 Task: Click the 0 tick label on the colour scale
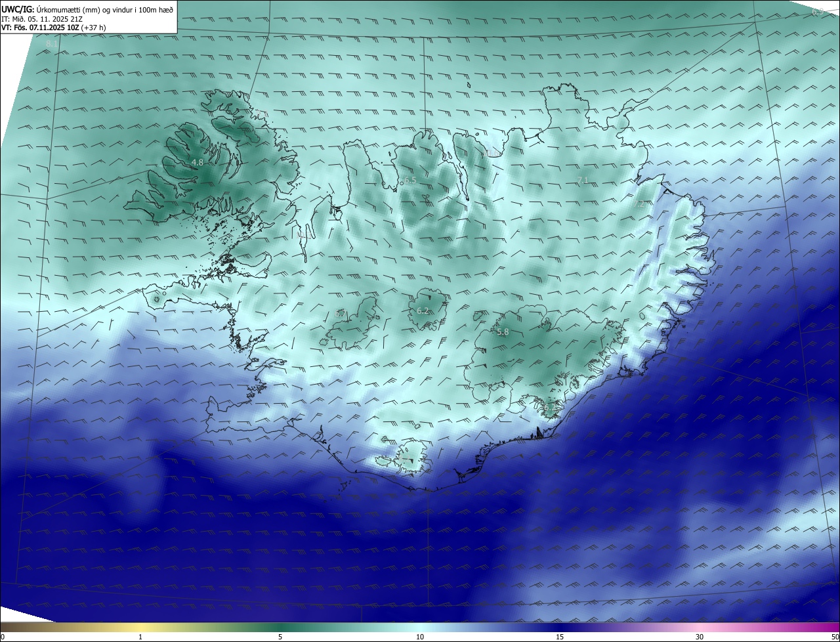[x=3, y=637]
